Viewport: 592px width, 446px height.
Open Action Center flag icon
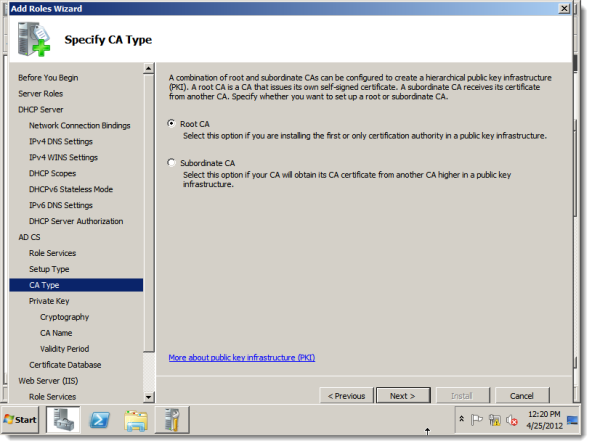(476, 420)
